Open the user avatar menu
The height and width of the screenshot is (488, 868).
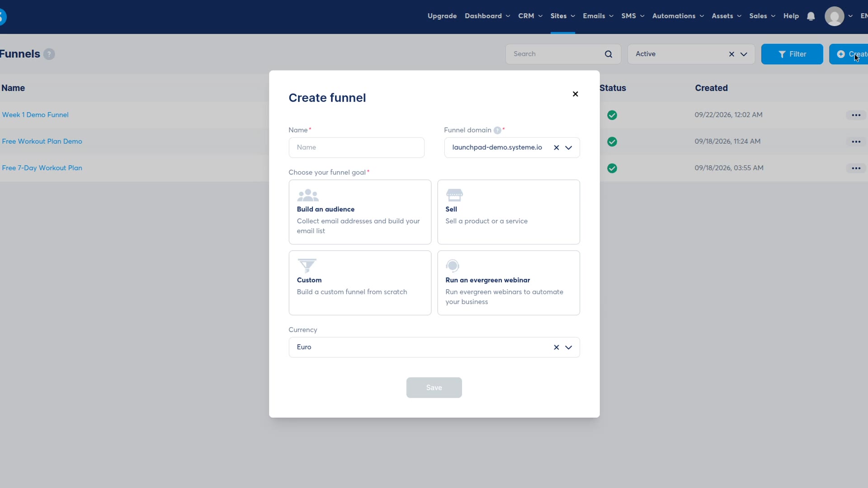pyautogui.click(x=835, y=16)
